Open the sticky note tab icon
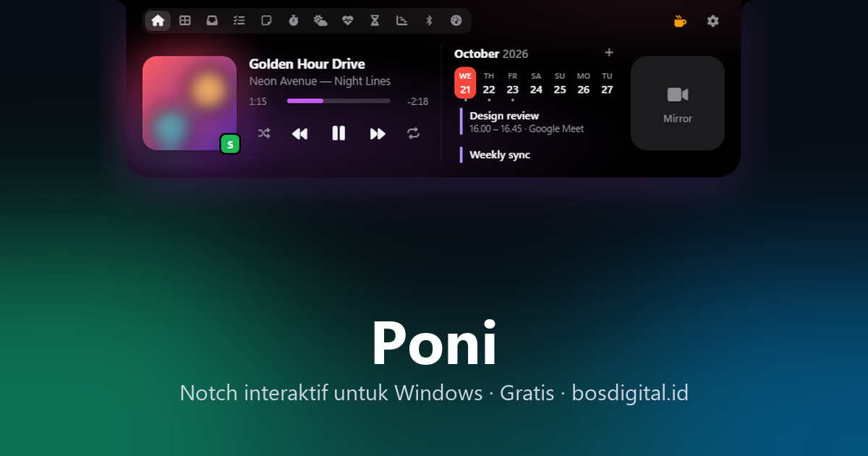868x456 pixels. point(266,21)
